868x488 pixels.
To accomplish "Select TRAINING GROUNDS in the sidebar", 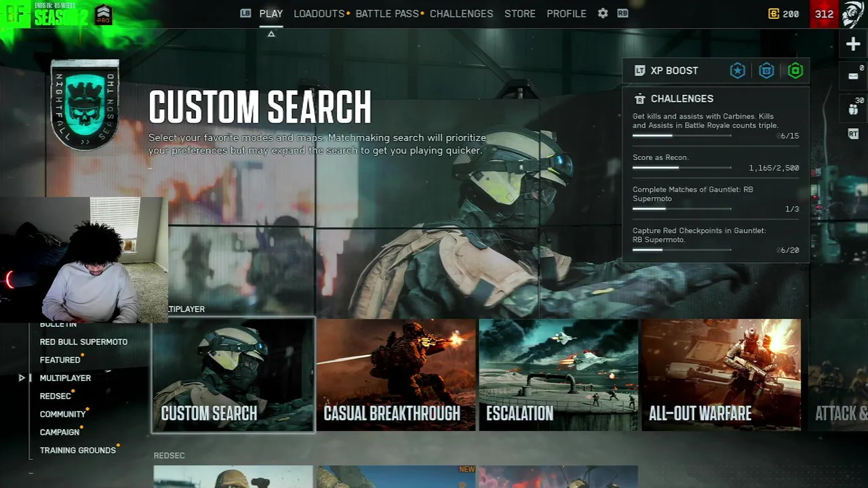I will pyautogui.click(x=77, y=450).
